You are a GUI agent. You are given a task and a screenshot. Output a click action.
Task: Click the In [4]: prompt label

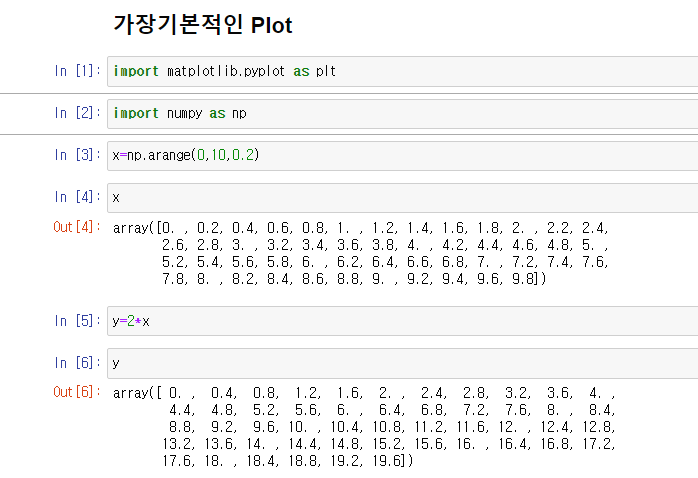(77, 197)
